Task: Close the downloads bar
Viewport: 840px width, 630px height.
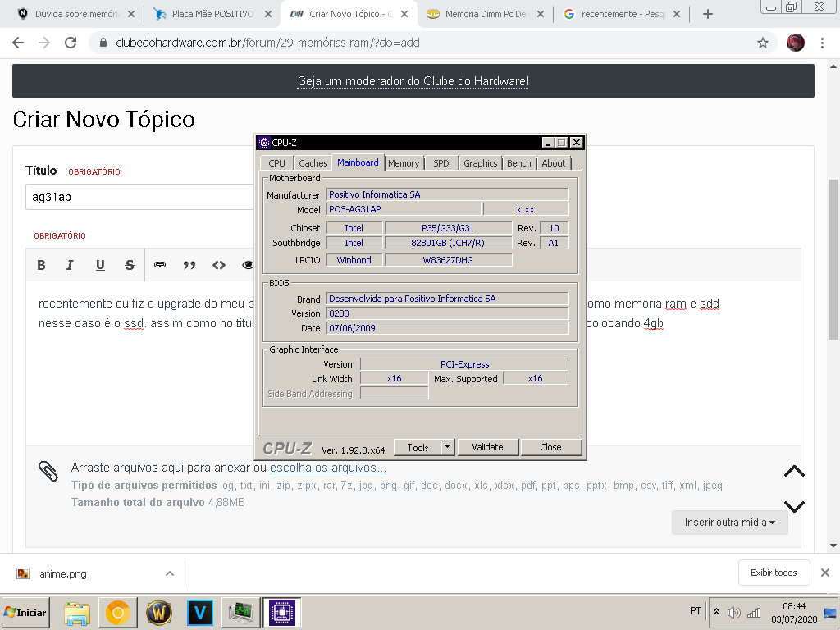Action: pyautogui.click(x=825, y=573)
